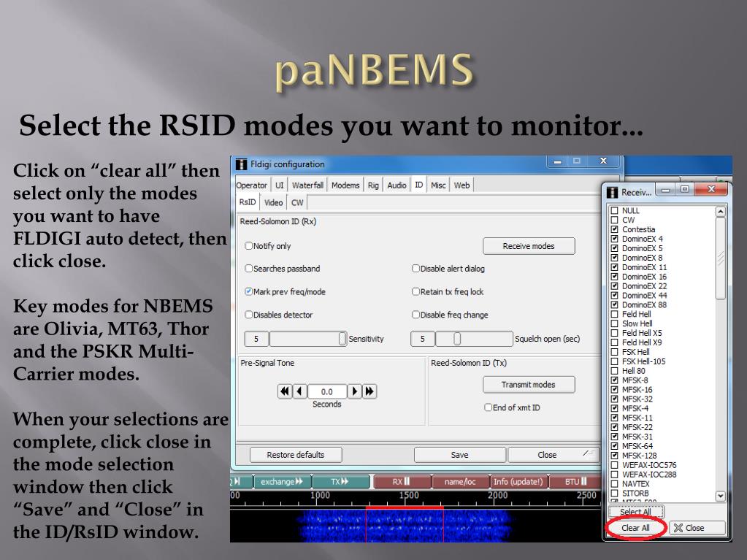Click the Transmit modes button
The height and width of the screenshot is (560, 747).
(x=529, y=385)
